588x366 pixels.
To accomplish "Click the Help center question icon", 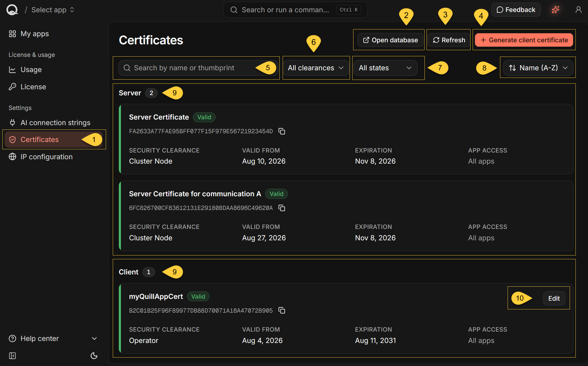I will point(12,339).
